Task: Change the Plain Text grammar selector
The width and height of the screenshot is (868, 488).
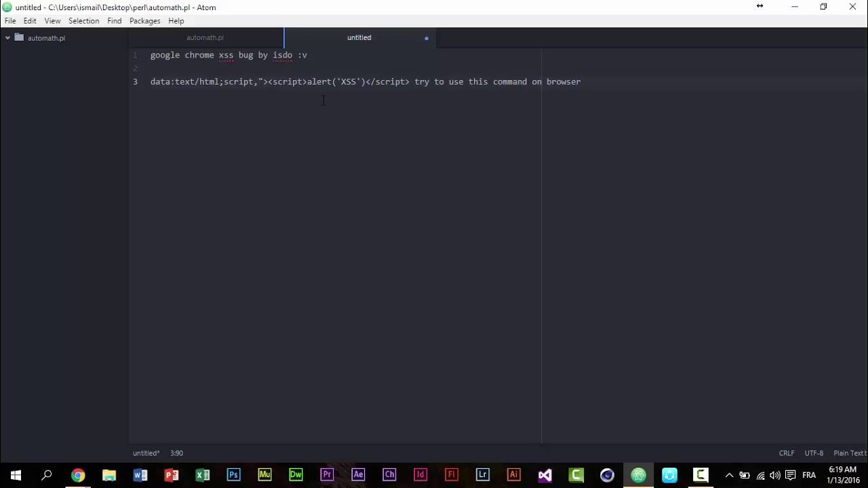Action: coord(849,453)
